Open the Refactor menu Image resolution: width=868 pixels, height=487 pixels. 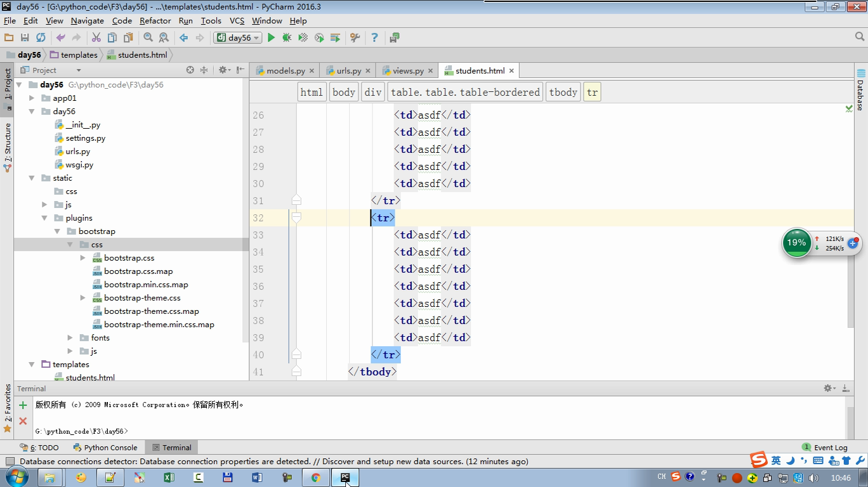tap(155, 21)
